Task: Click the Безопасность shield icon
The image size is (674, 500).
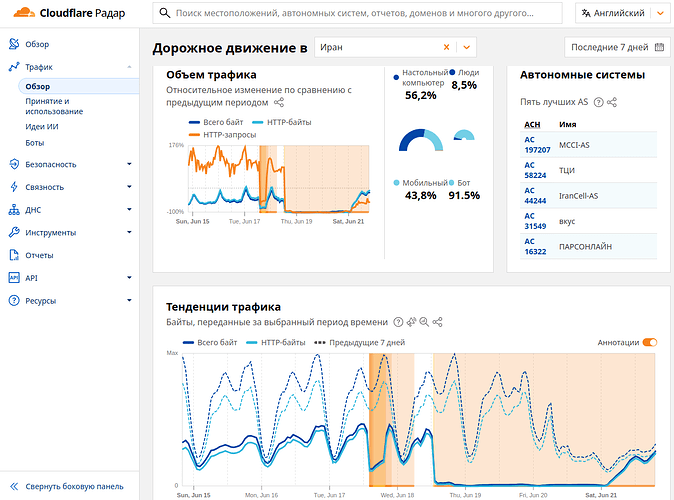Action: pyautogui.click(x=14, y=164)
